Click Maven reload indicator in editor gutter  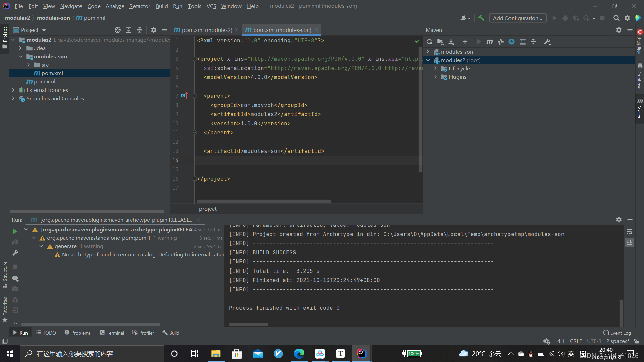[x=184, y=96]
